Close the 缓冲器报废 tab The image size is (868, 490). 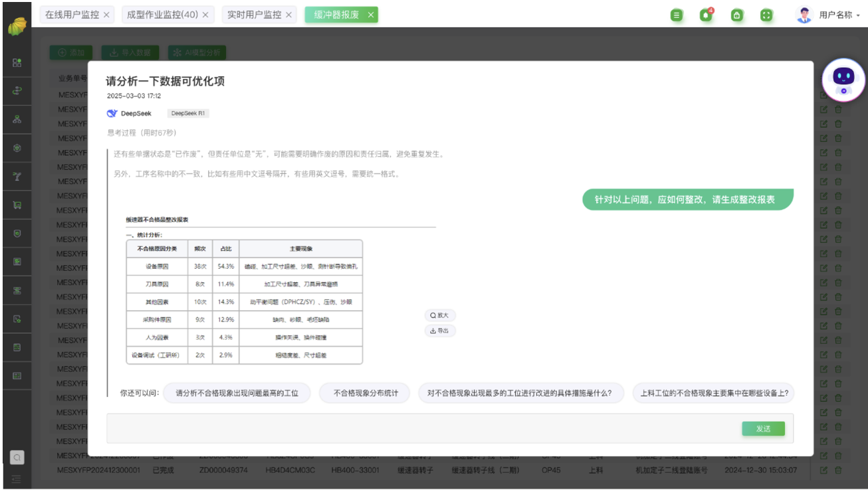(371, 15)
